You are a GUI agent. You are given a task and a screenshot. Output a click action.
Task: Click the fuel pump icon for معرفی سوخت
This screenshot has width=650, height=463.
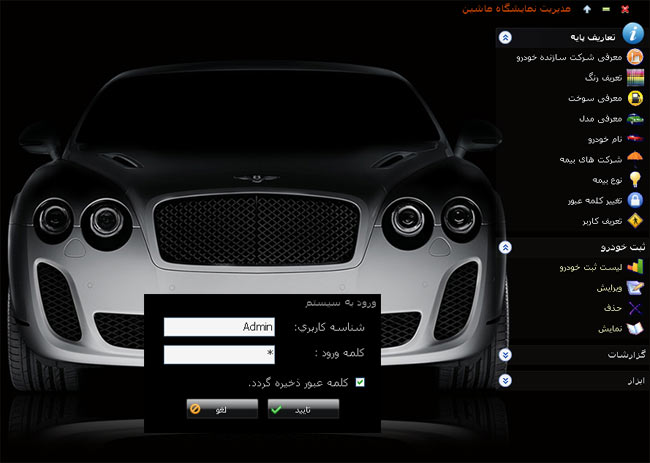pyautogui.click(x=635, y=98)
